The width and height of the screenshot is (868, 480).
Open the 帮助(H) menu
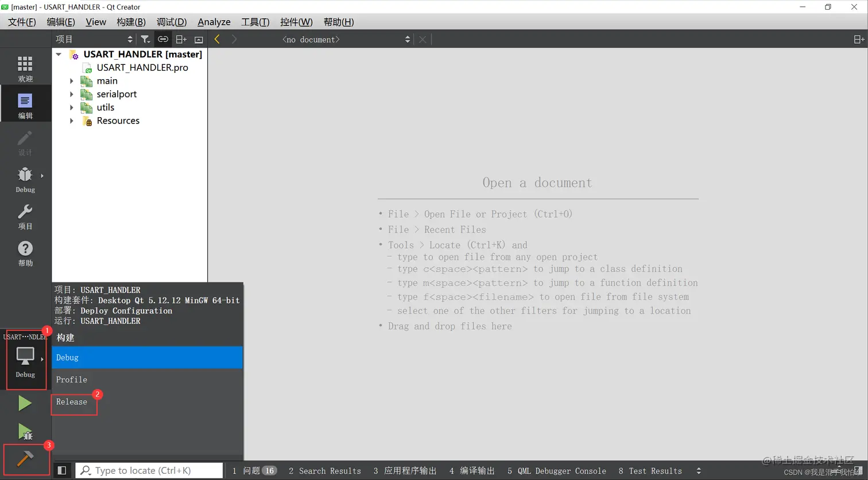339,22
